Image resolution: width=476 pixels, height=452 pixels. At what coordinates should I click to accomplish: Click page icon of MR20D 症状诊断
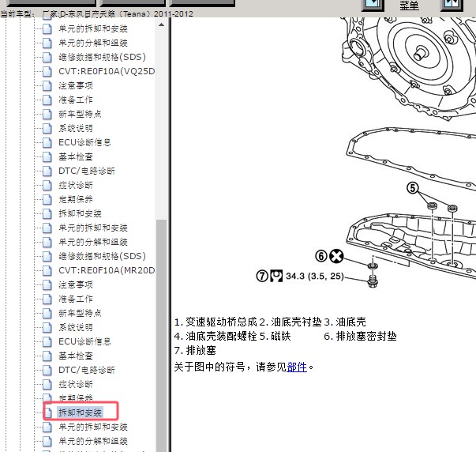point(47,384)
